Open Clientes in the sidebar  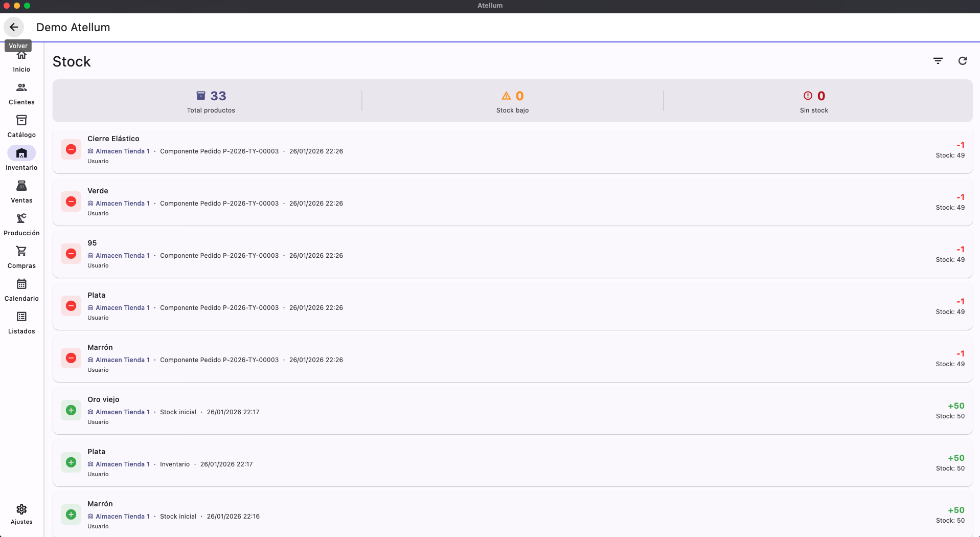pyautogui.click(x=21, y=94)
